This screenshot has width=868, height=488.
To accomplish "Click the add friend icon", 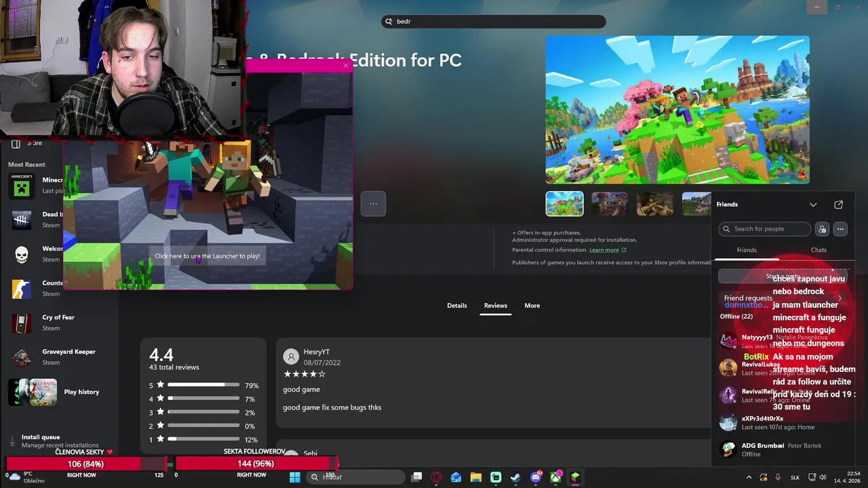I will (x=822, y=229).
